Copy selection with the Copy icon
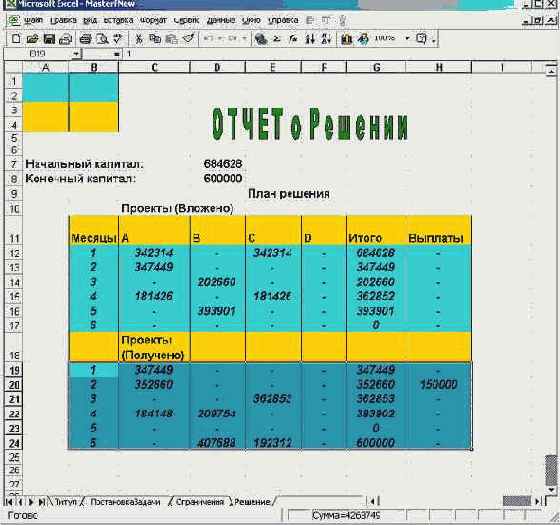Image resolution: width=560 pixels, height=525 pixels. pos(155,39)
